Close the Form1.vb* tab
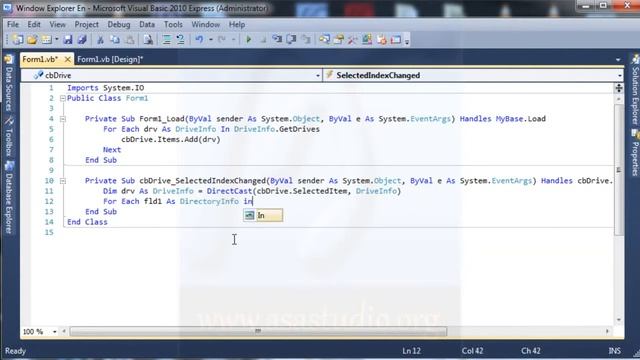Viewport: 640px width, 360px height. [x=68, y=60]
